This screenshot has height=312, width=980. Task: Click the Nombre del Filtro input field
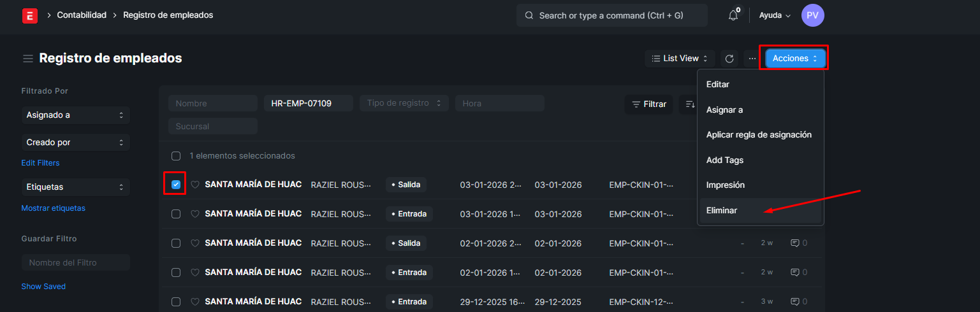75,262
